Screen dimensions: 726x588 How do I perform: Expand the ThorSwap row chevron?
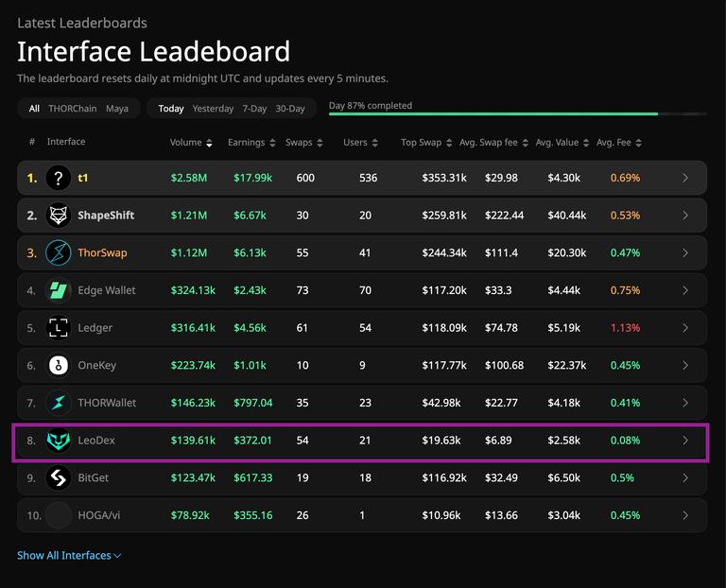685,252
